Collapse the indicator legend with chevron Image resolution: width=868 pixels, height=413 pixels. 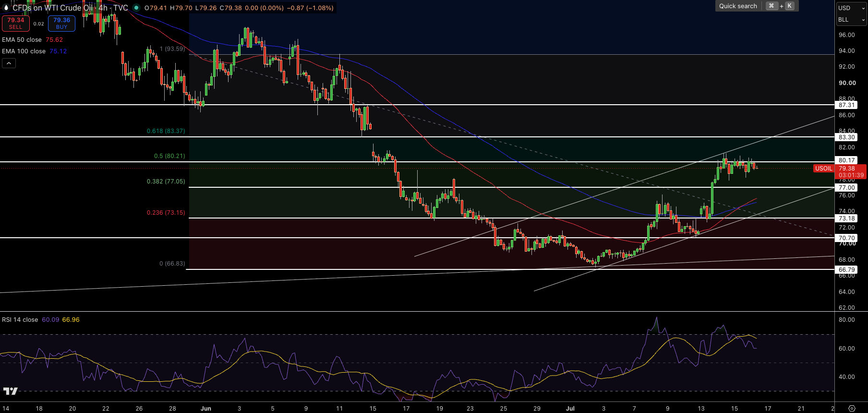pos(9,63)
